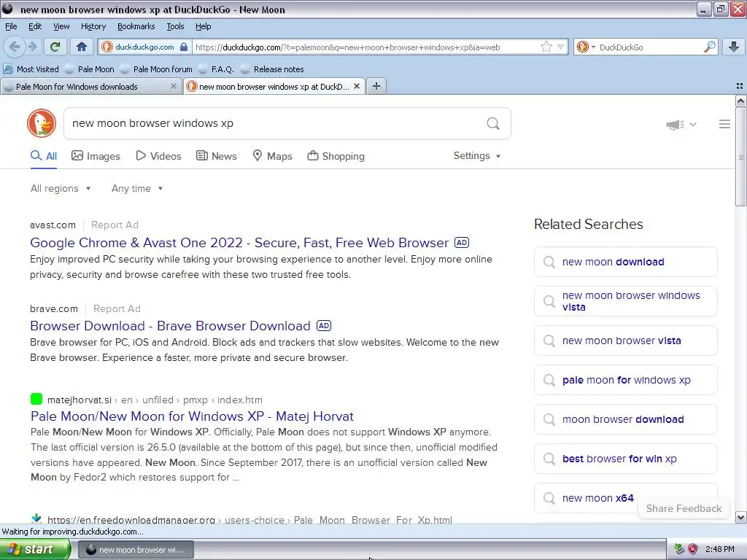Switch to Images search results
This screenshot has width=747, height=560.
click(x=96, y=156)
